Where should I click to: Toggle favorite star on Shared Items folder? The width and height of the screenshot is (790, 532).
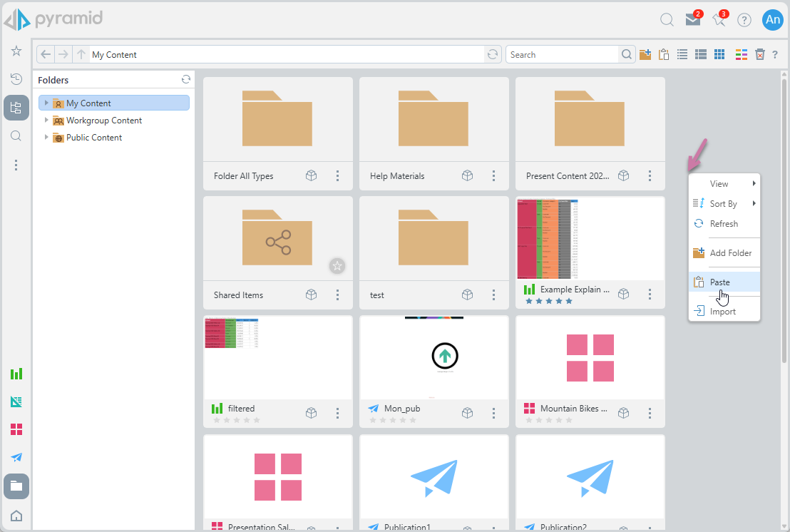[x=337, y=266]
